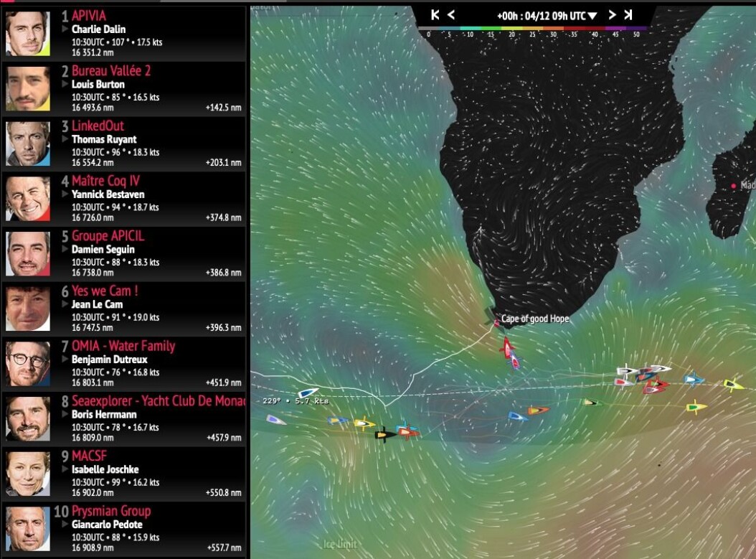
Task: Click the +142.5 nm gap in the Bureau Vallée 2 row
Action: [x=223, y=108]
